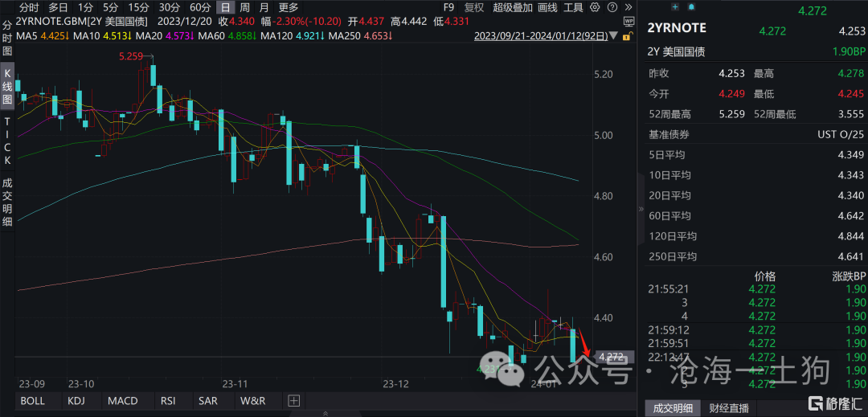Select the 周 weekly period

(244, 7)
